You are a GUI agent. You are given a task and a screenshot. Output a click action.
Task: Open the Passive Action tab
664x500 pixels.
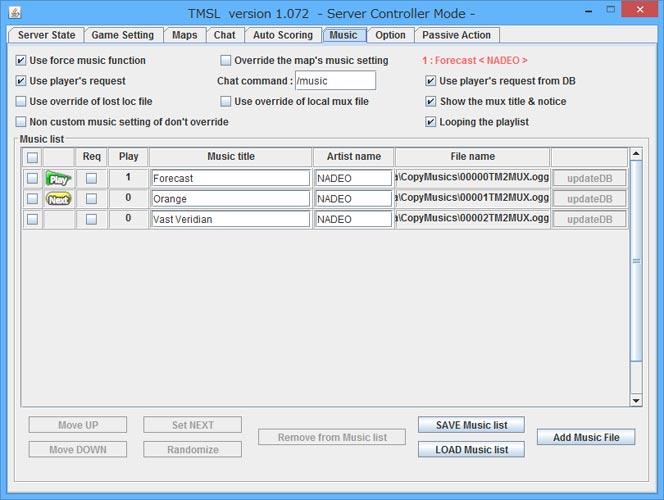(456, 35)
